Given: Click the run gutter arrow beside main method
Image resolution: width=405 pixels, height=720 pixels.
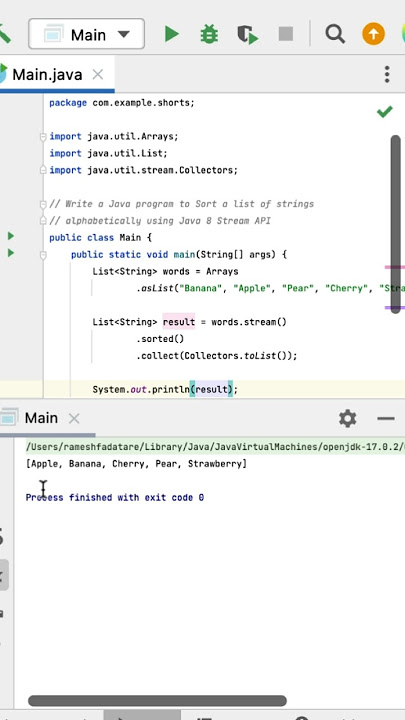Looking at the screenshot, I should 11,253.
